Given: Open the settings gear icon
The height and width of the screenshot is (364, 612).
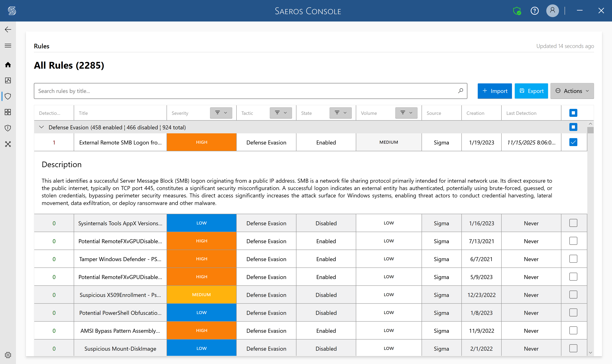Looking at the screenshot, I should click(8, 355).
